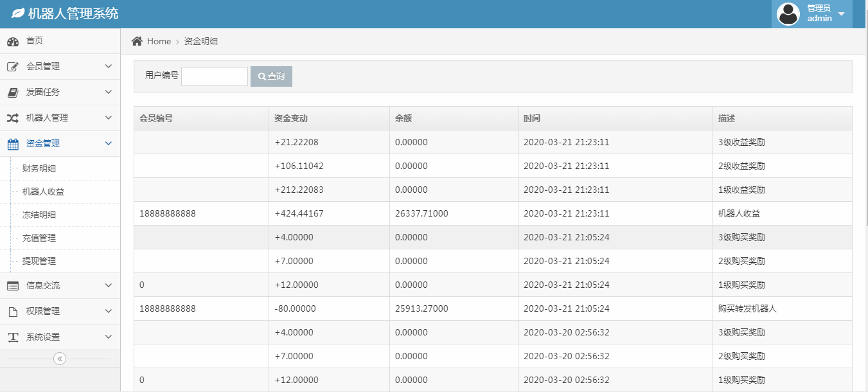Click the Home icon in breadcrumb
The height and width of the screenshot is (392, 868).
(137, 41)
